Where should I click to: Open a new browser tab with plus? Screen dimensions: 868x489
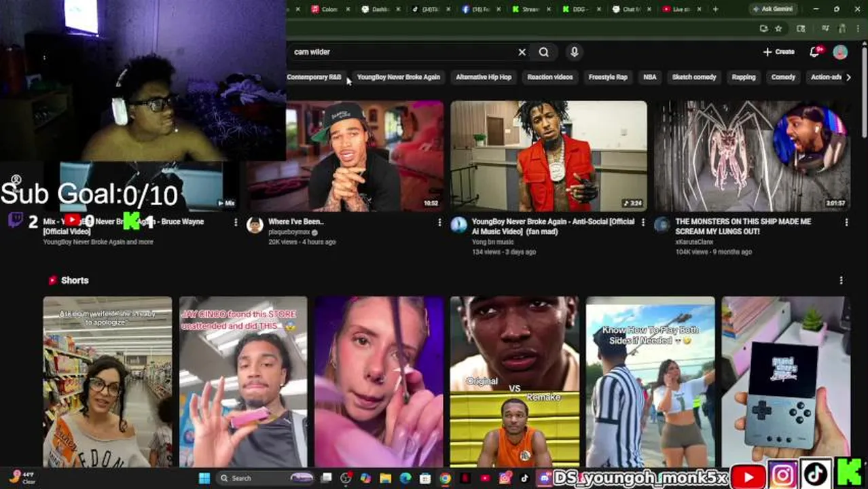point(715,9)
